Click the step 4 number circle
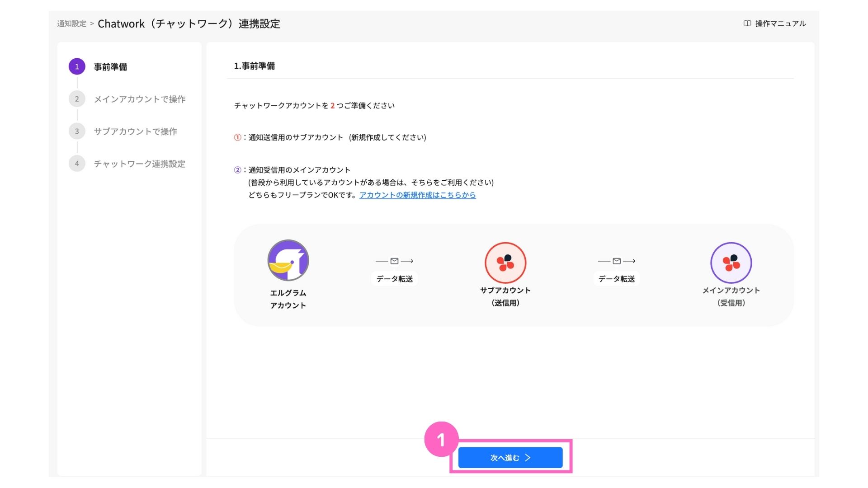Screen dimensions: 868x488 (77, 164)
